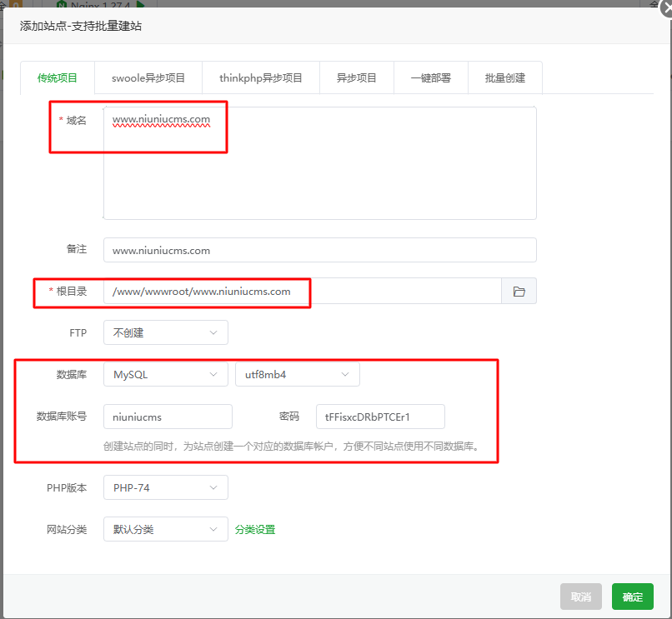
Task: Expand the 默认分类 site category dropdown
Action: tap(165, 530)
